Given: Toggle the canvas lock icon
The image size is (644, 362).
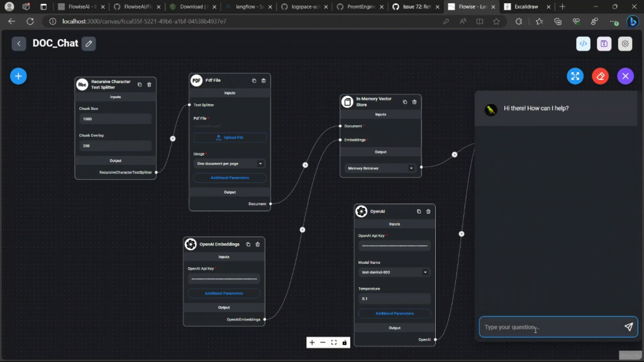Looking at the screenshot, I should point(345,343).
